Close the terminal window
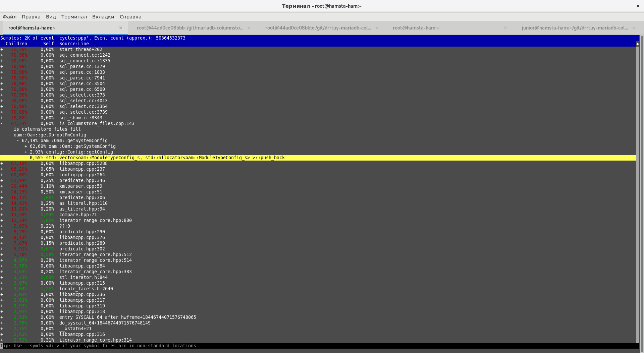The height and width of the screenshot is (353, 644). (638, 6)
